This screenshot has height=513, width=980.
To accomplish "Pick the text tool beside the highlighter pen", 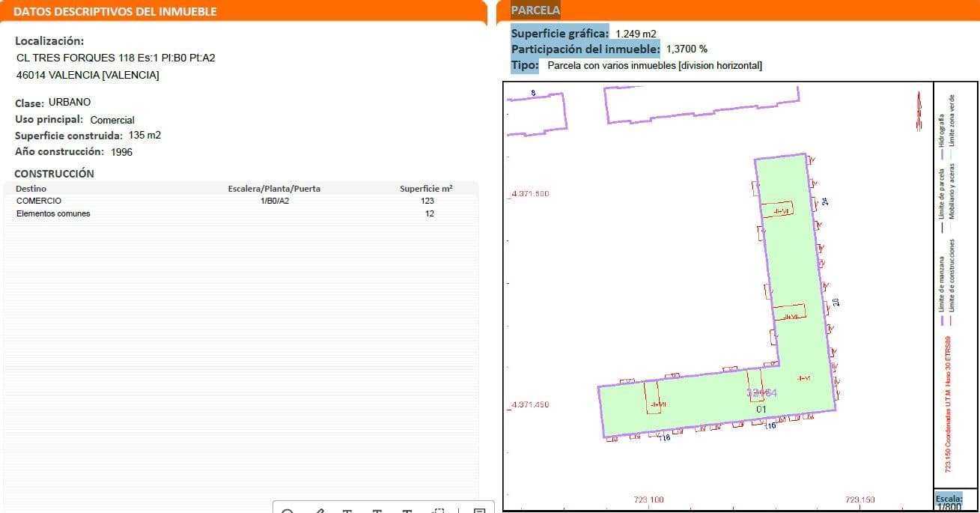I will coord(348,511).
